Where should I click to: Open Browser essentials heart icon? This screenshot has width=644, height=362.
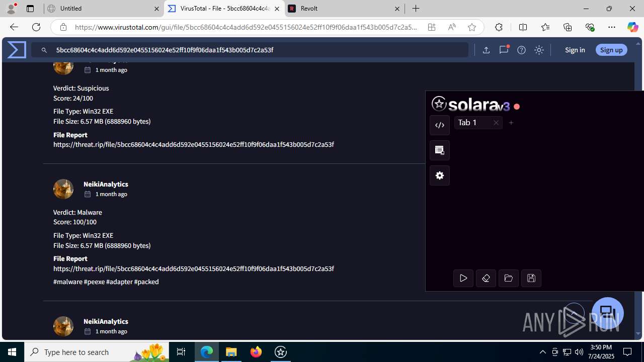(x=590, y=27)
